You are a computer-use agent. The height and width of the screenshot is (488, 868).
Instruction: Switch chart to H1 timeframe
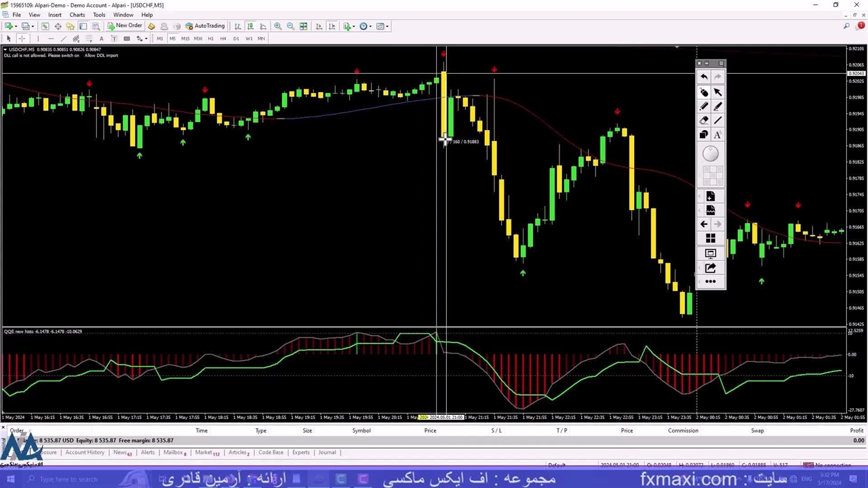click(x=210, y=39)
